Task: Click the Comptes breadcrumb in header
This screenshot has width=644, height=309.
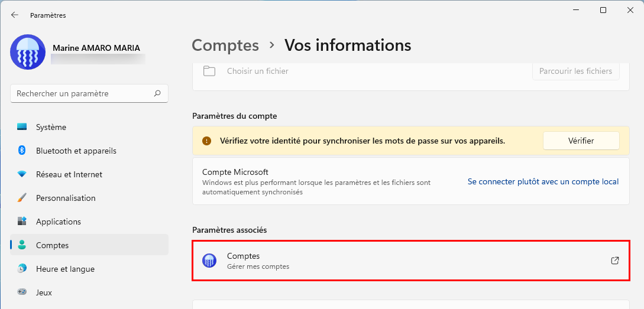Action: pos(225,45)
